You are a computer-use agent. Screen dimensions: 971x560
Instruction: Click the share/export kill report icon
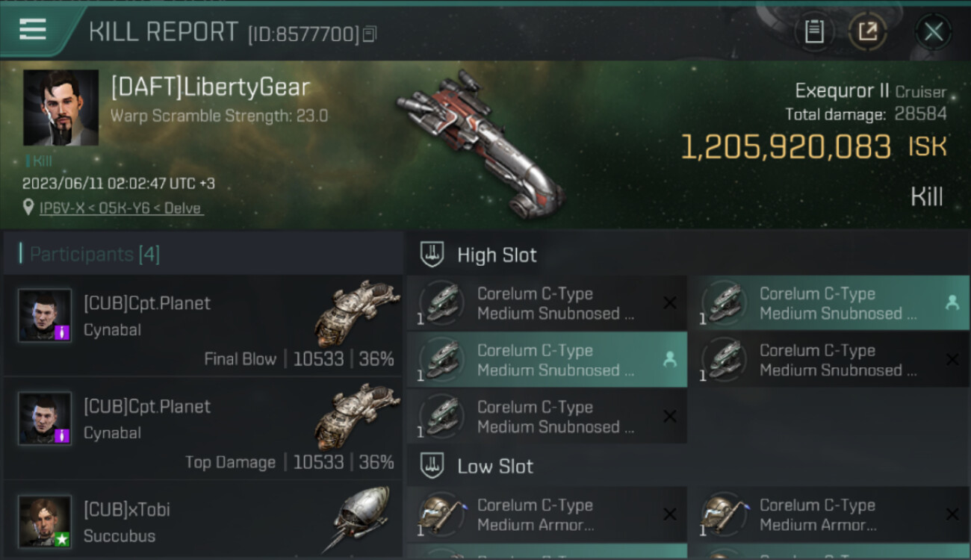pos(867,32)
